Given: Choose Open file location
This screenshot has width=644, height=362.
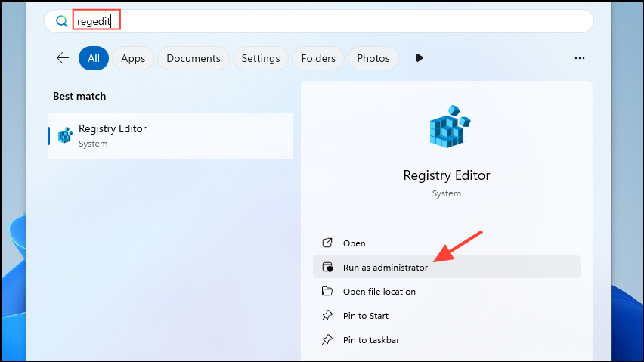Looking at the screenshot, I should [447, 292].
